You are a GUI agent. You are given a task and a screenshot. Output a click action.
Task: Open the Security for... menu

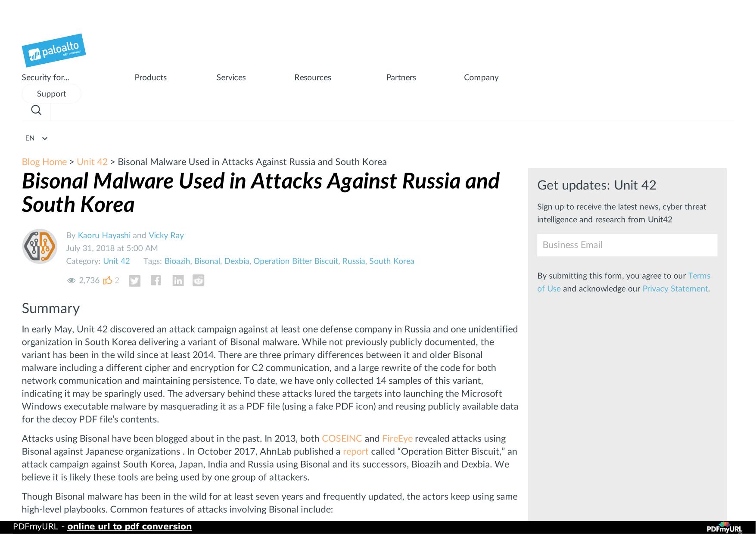click(x=45, y=78)
